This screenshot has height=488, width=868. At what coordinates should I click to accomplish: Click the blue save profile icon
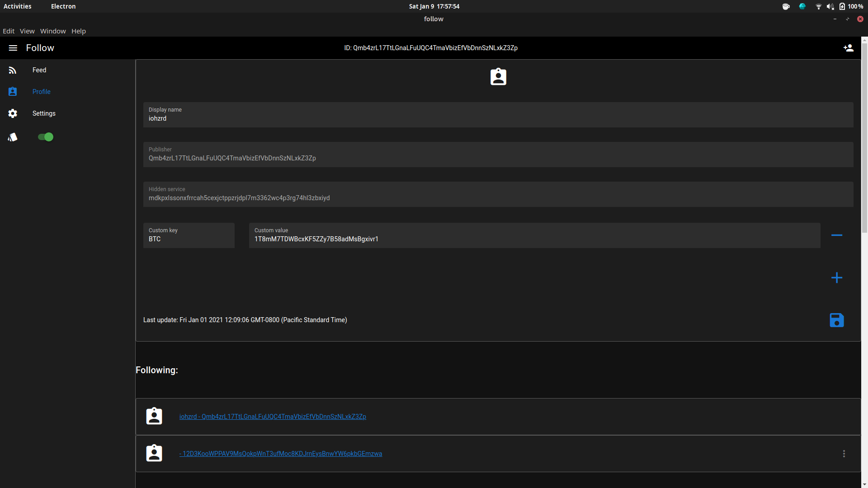point(836,320)
